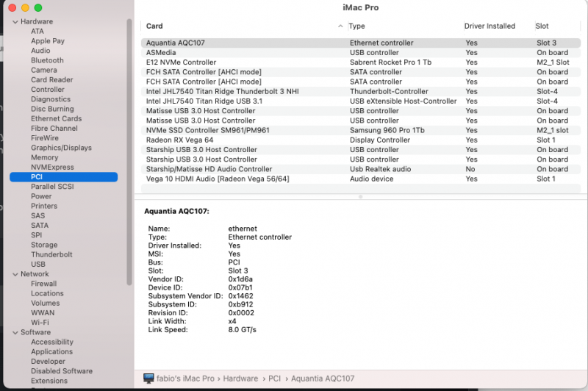Click the computer icon in the path bar
The height and width of the screenshot is (391, 588).
tap(148, 379)
